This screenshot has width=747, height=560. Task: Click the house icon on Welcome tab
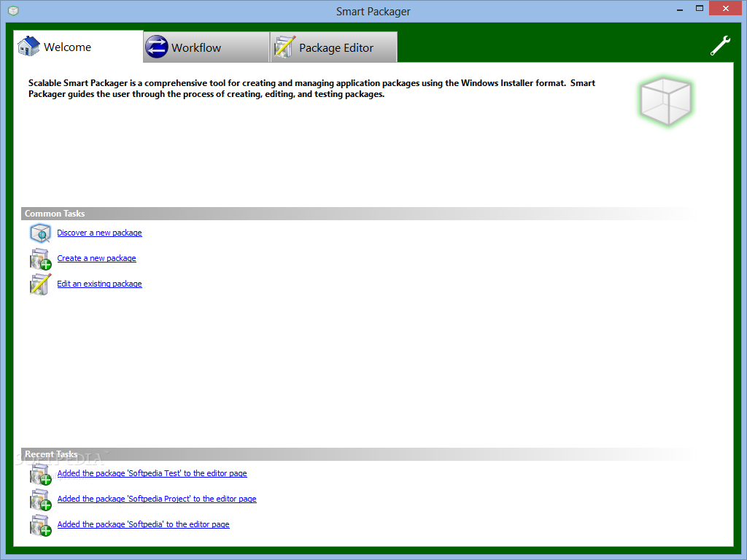[x=28, y=46]
